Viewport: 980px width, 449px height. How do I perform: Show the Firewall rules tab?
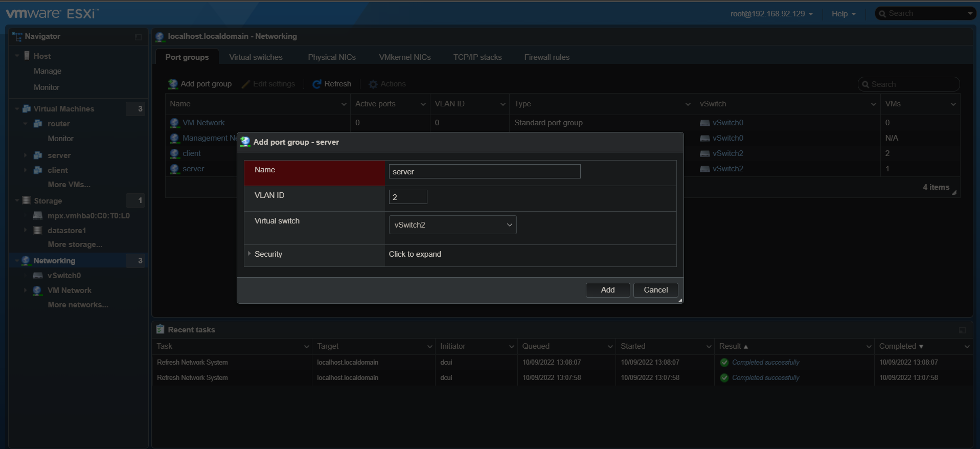point(546,57)
